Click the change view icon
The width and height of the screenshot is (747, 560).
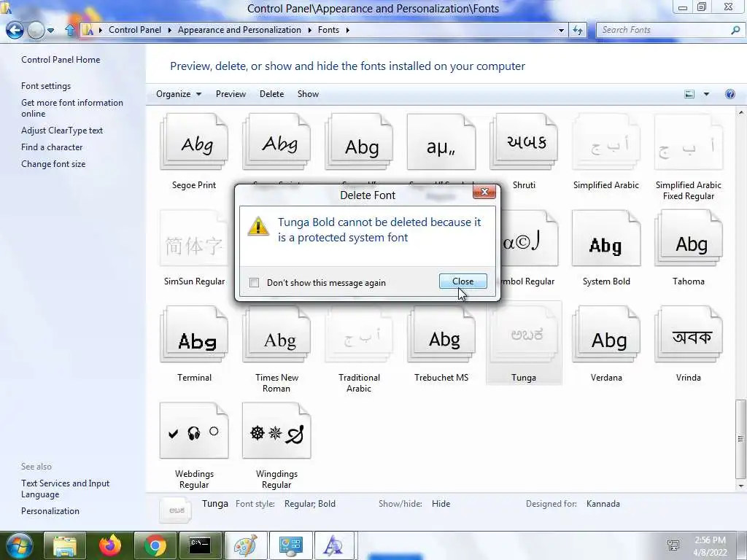(x=689, y=94)
